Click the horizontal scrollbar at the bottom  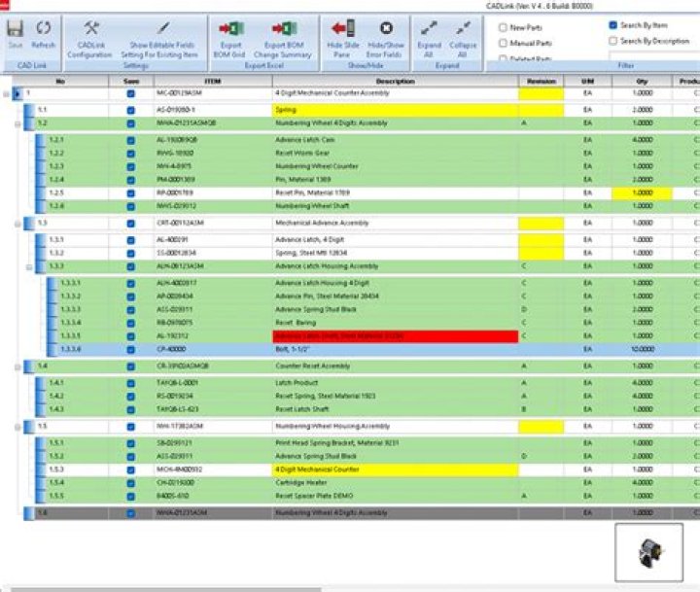pyautogui.click(x=165, y=589)
